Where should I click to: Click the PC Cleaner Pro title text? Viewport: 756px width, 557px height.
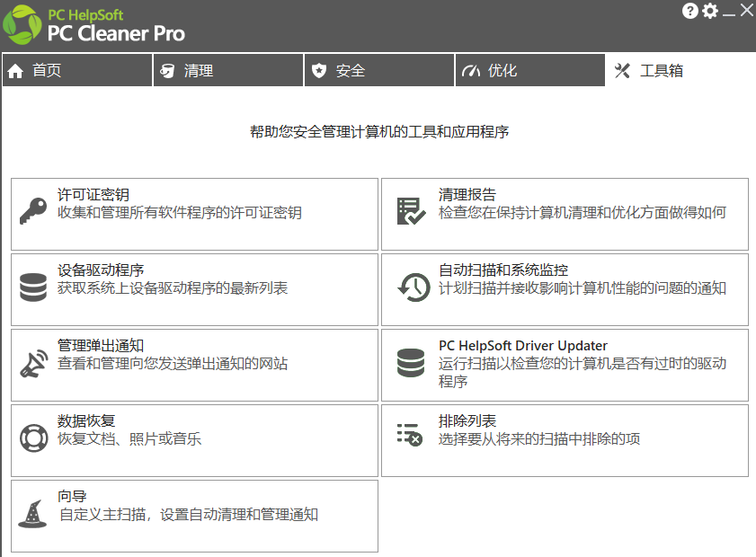click(x=116, y=33)
